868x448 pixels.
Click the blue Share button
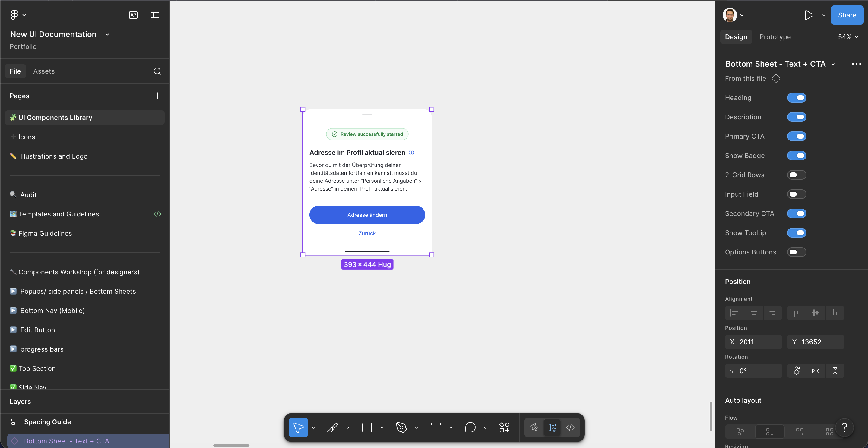coord(847,15)
